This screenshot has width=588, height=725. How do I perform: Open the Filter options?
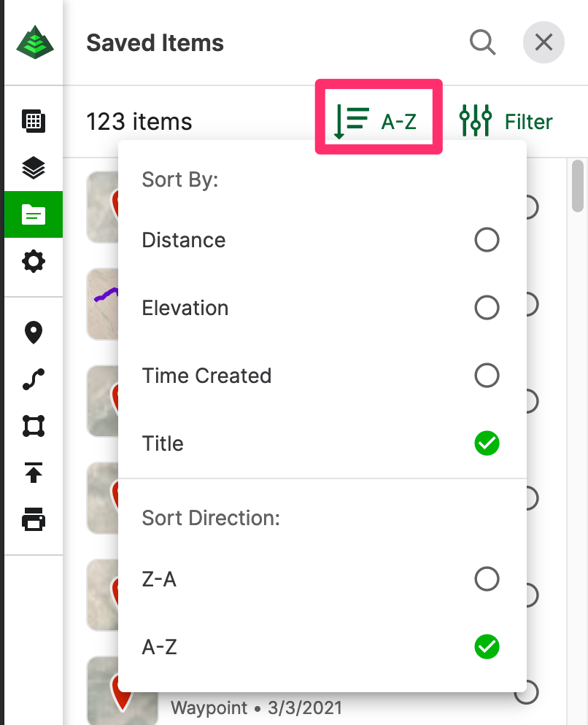(506, 121)
